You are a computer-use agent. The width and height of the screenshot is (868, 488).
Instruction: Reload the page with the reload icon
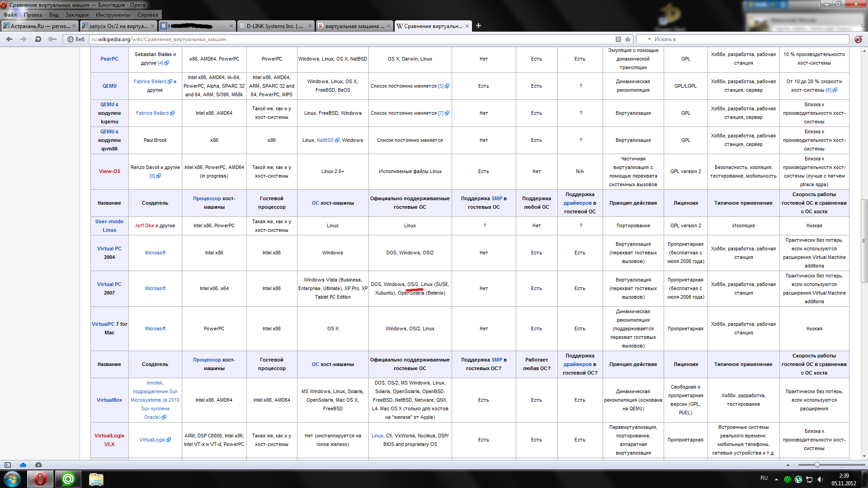tap(38, 39)
